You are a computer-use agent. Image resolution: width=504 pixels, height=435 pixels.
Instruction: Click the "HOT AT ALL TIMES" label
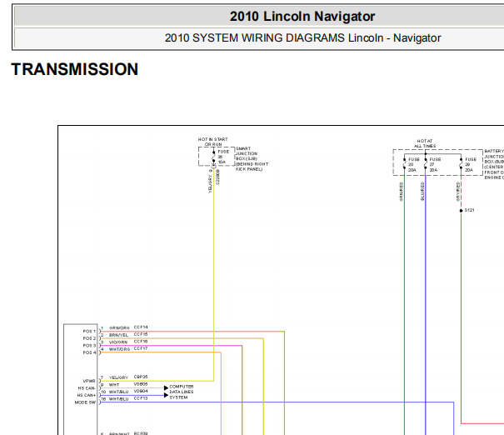pos(425,143)
